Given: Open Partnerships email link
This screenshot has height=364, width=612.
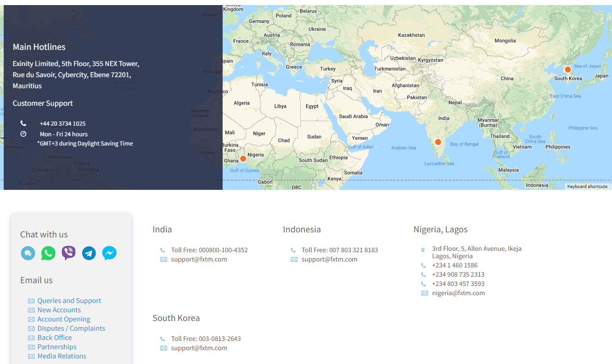Looking at the screenshot, I should [57, 347].
